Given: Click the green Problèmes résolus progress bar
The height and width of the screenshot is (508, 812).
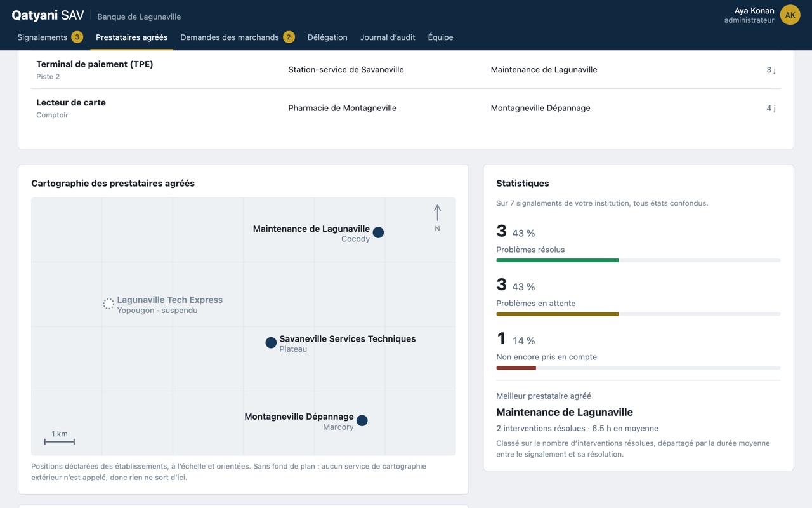Looking at the screenshot, I should click(x=557, y=260).
